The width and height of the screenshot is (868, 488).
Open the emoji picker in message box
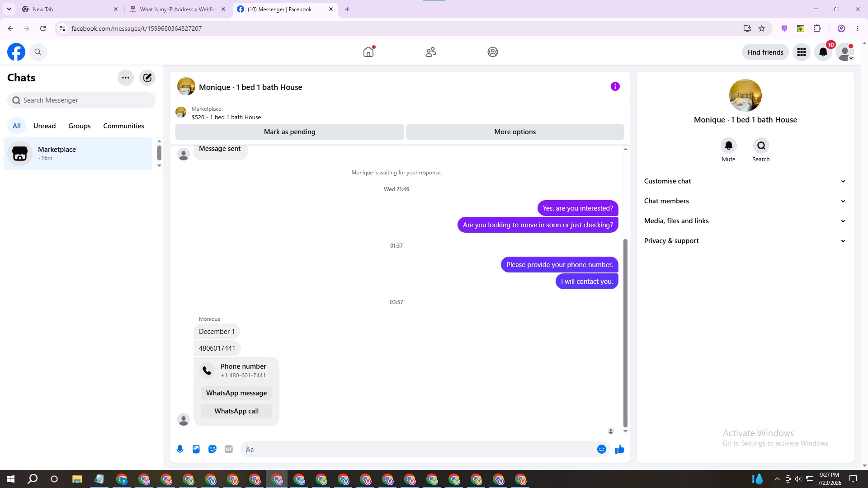click(x=602, y=449)
